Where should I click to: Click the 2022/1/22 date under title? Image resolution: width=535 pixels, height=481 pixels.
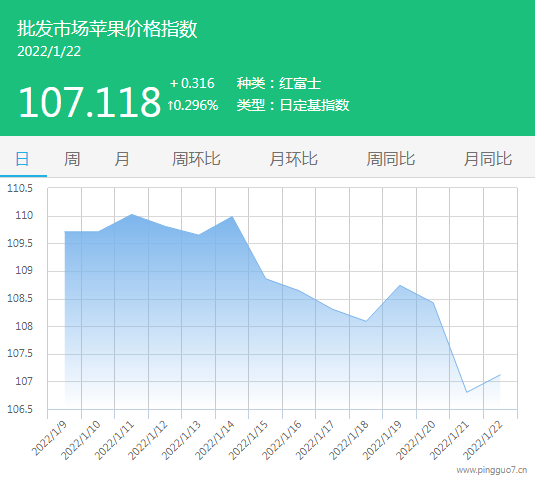49,52
